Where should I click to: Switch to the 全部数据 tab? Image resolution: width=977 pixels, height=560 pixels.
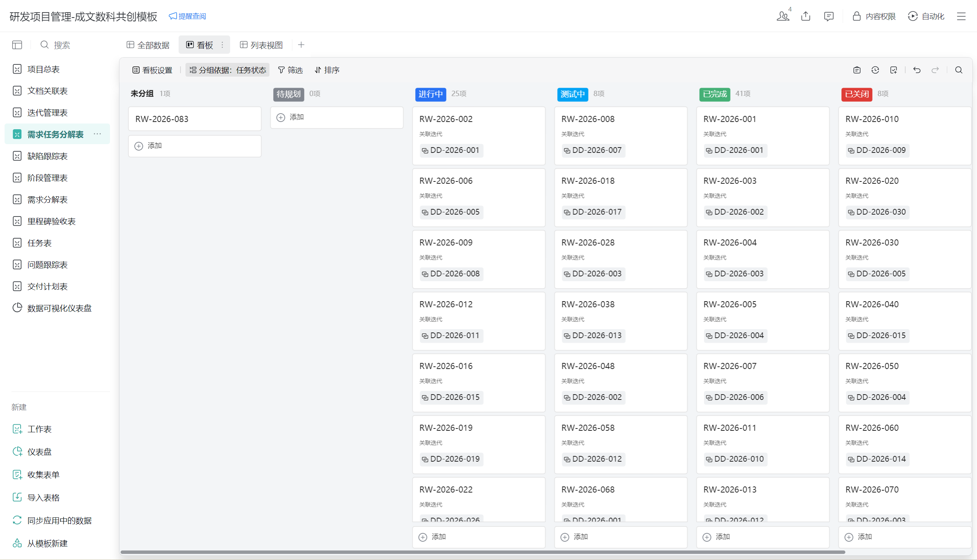coord(148,45)
